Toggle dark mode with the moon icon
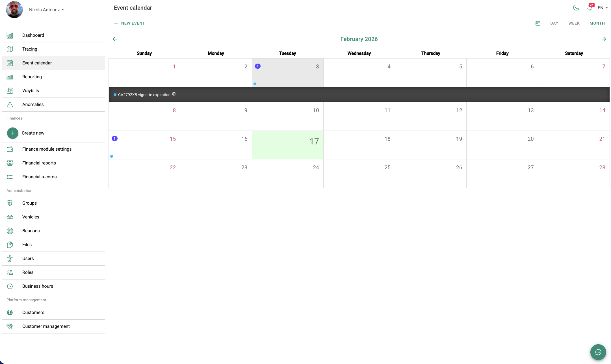 tap(576, 8)
